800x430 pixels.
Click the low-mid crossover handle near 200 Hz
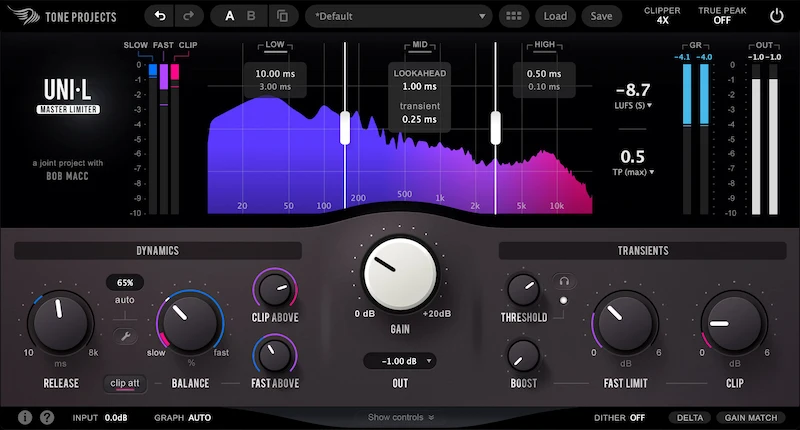click(x=345, y=128)
